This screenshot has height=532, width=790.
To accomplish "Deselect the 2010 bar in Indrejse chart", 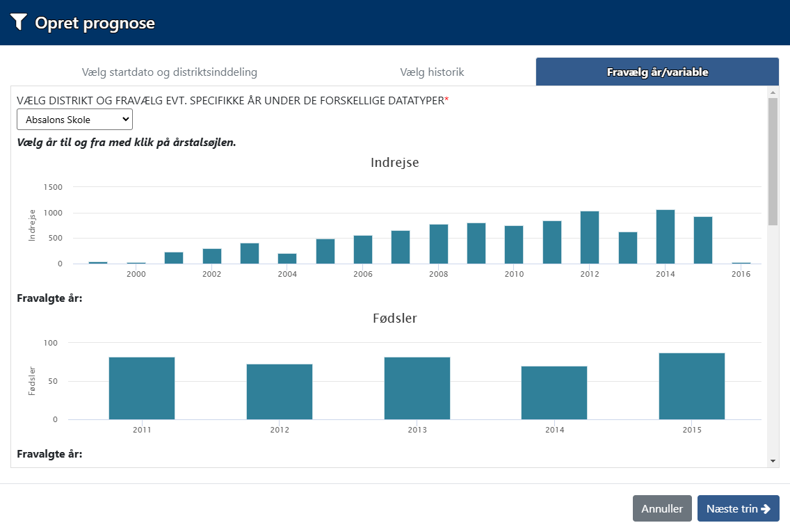I will click(x=514, y=245).
